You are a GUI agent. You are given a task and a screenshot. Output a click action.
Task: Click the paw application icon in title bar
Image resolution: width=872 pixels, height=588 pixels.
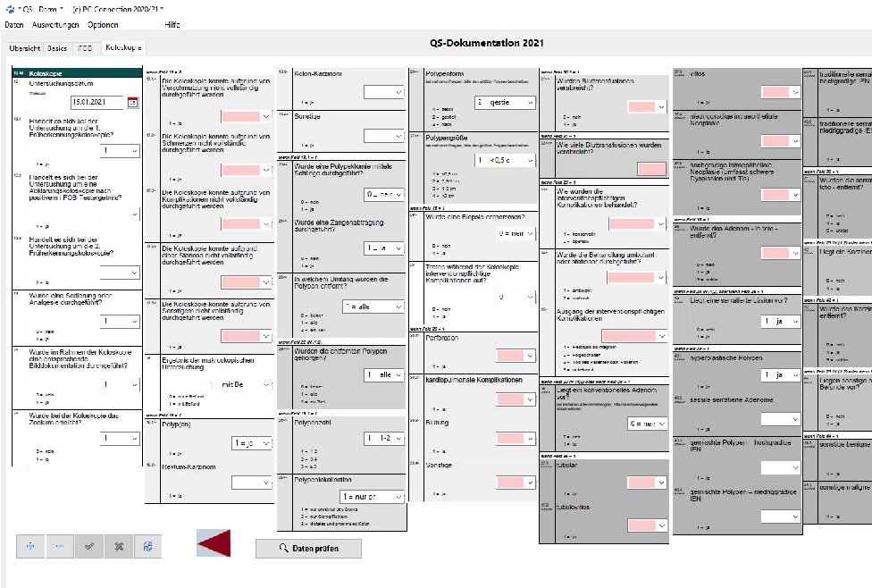click(x=10, y=9)
